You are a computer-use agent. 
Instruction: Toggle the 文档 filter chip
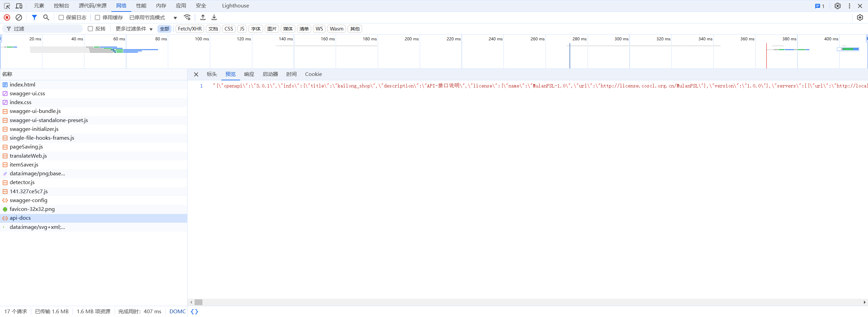pyautogui.click(x=213, y=29)
